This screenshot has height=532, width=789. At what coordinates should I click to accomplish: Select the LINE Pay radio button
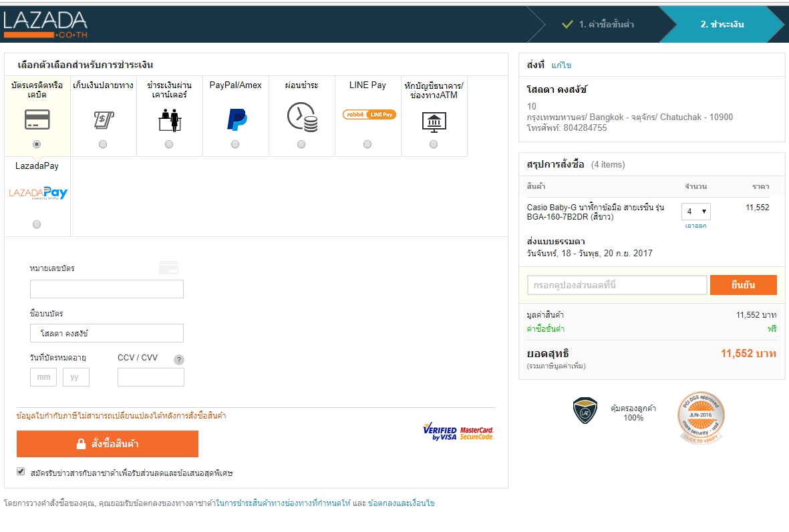coord(367,144)
